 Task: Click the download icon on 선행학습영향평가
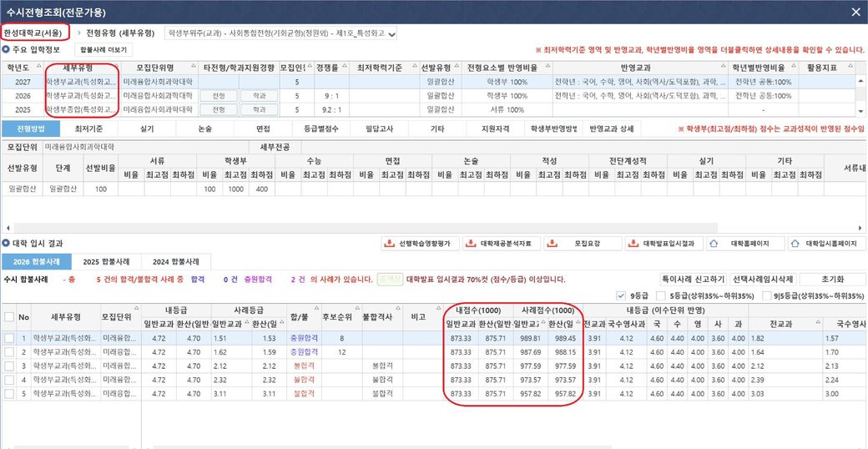click(x=390, y=244)
